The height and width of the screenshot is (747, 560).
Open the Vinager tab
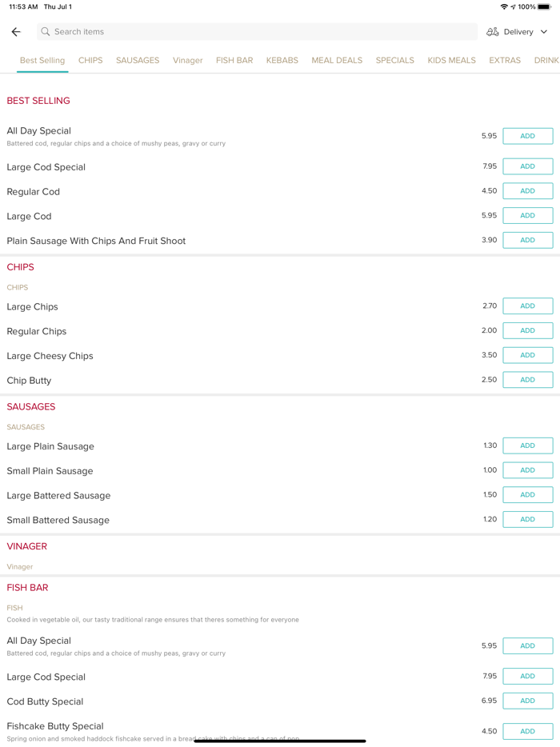pos(188,61)
